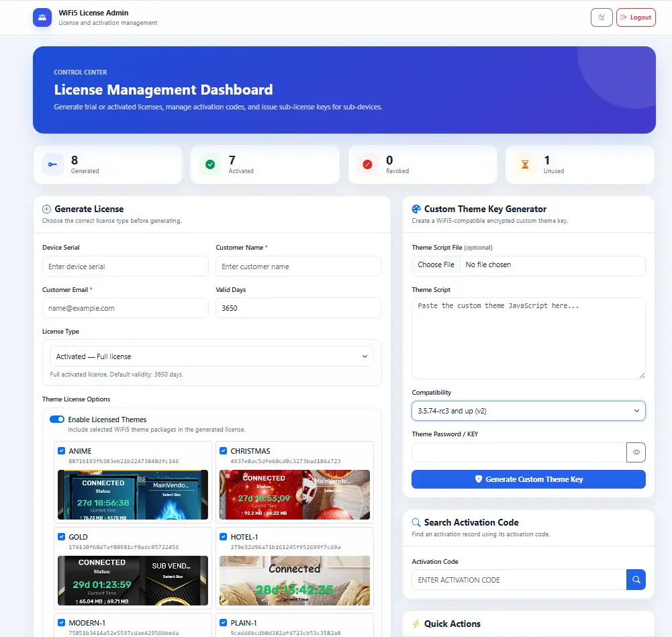The width and height of the screenshot is (672, 637).
Task: Uncheck the ANIME theme checkbox
Action: (x=61, y=450)
